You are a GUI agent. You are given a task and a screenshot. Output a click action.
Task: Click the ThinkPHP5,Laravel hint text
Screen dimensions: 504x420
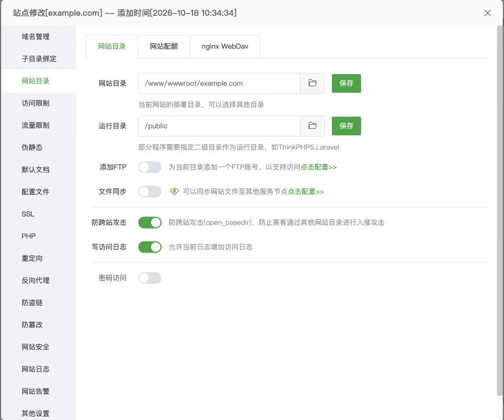pyautogui.click(x=239, y=147)
